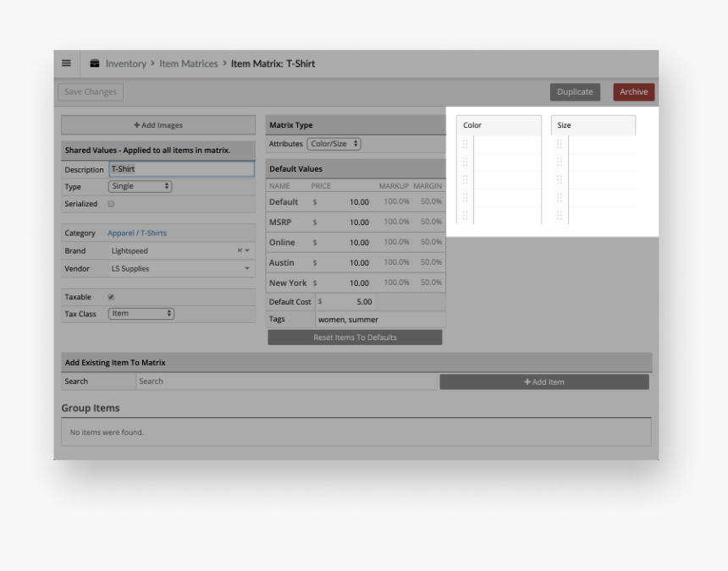Open the Attributes Color/Size dropdown
The width and height of the screenshot is (728, 571).
coord(334,144)
